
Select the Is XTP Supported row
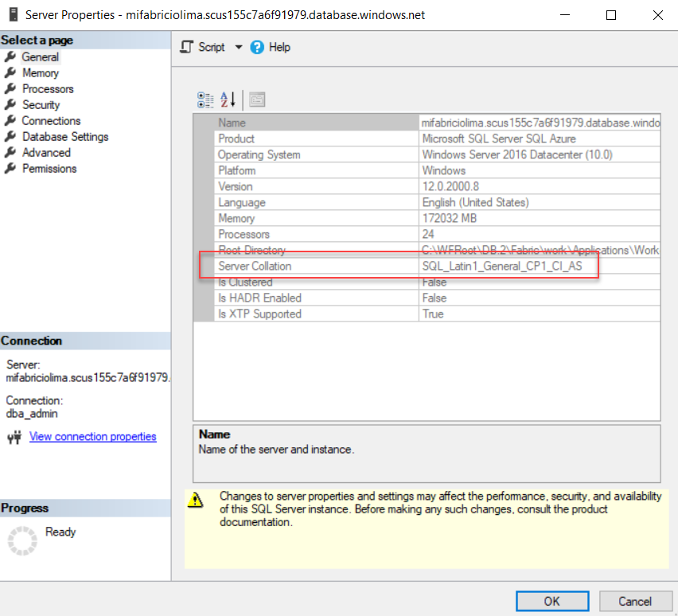pos(259,314)
